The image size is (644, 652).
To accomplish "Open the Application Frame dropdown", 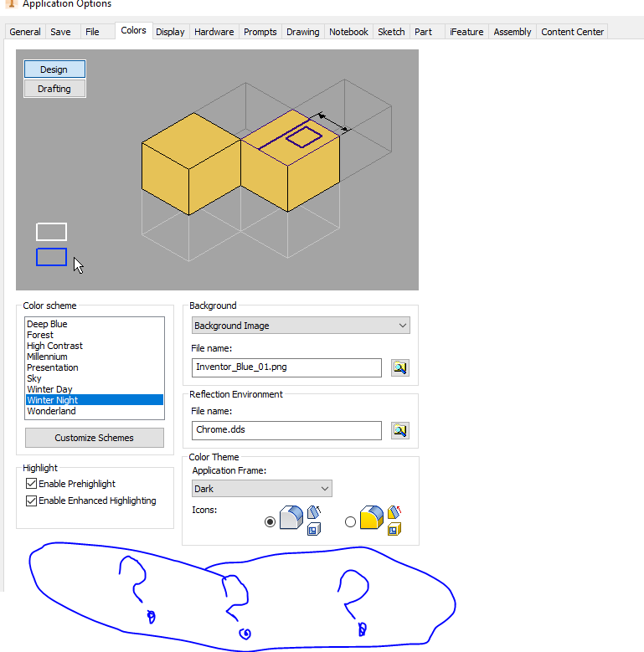I will click(x=262, y=489).
